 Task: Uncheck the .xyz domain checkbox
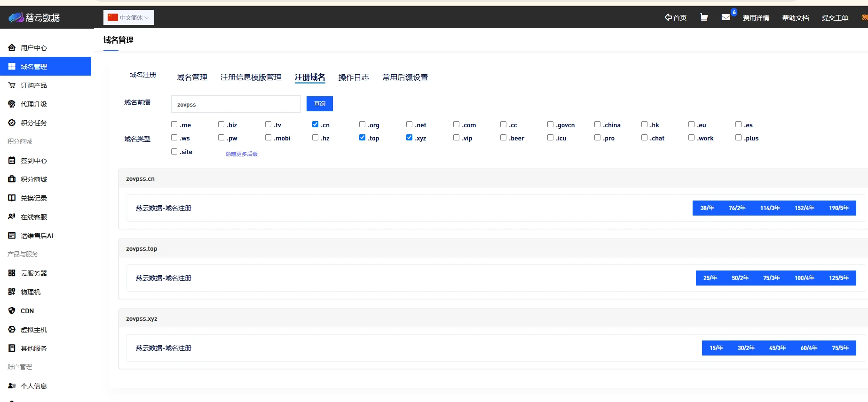(x=409, y=138)
